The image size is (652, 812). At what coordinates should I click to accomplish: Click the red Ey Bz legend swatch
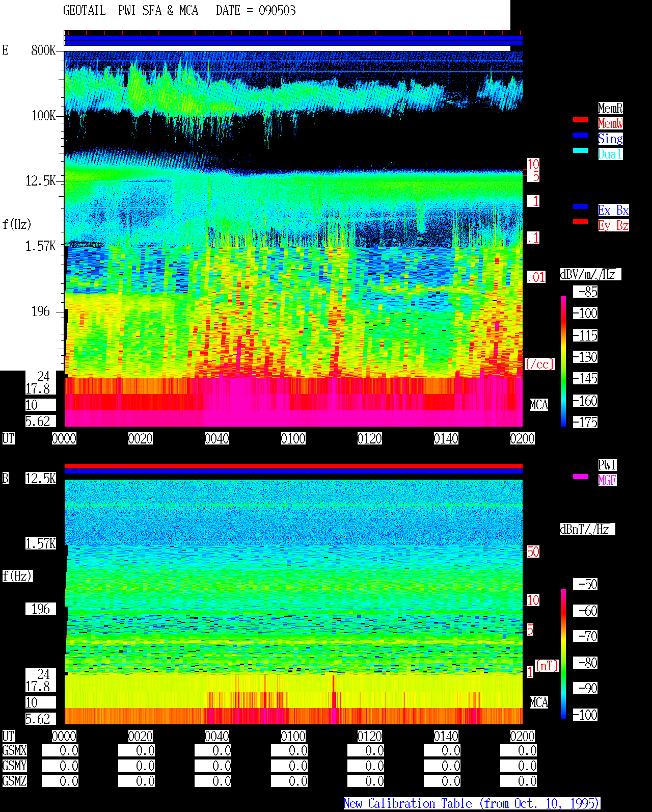click(x=581, y=222)
